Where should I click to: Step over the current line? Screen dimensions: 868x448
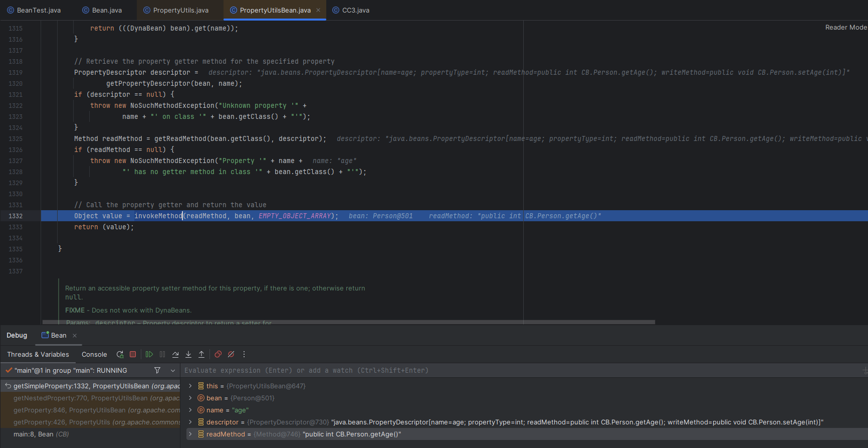pyautogui.click(x=175, y=354)
